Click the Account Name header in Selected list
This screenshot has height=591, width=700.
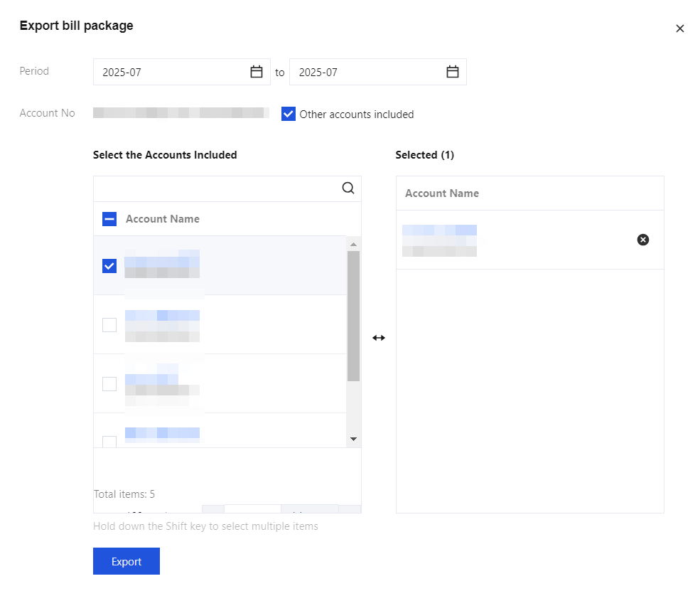click(x=442, y=193)
